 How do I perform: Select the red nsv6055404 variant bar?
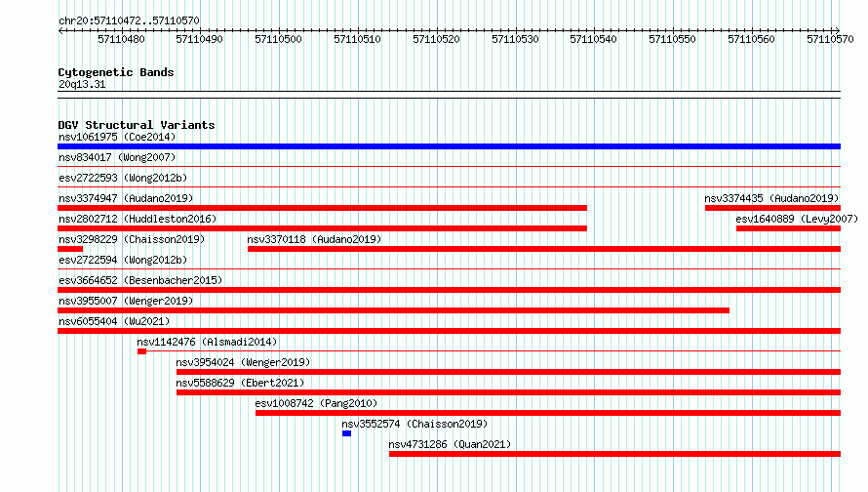[x=449, y=331]
